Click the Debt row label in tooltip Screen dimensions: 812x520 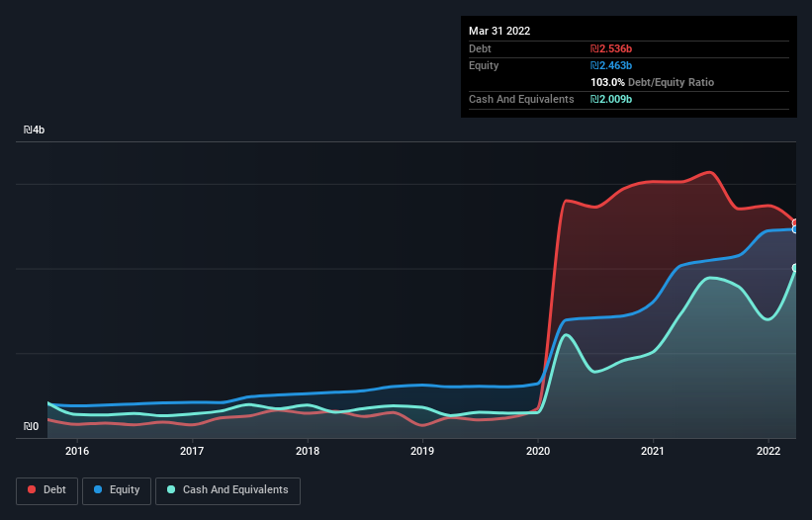point(480,48)
